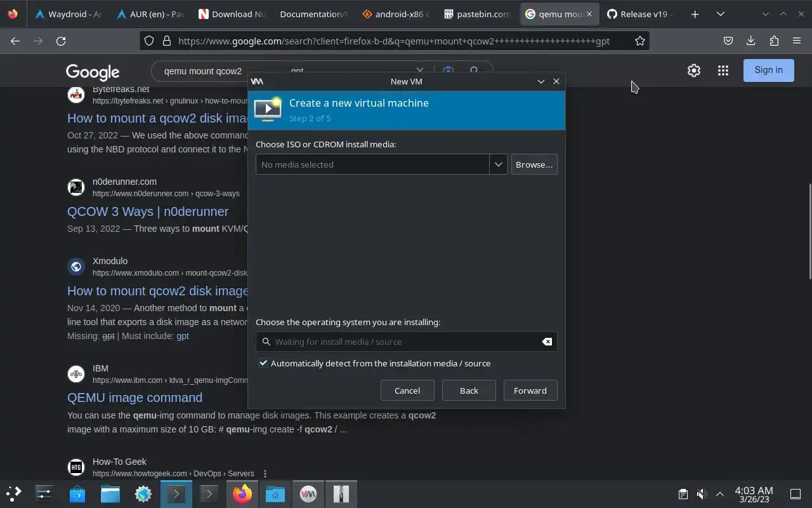Open Google quick settings gear
The width and height of the screenshot is (812, 508).
[694, 70]
